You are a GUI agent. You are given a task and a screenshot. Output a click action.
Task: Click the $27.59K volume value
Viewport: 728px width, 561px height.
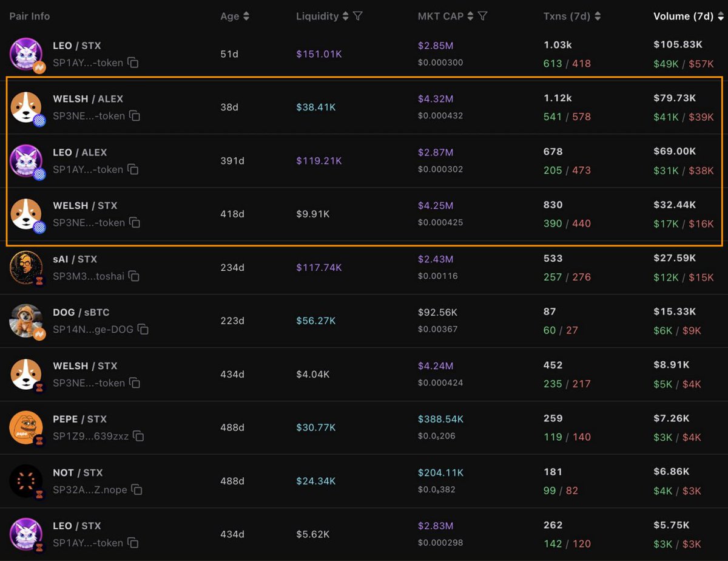(x=675, y=258)
